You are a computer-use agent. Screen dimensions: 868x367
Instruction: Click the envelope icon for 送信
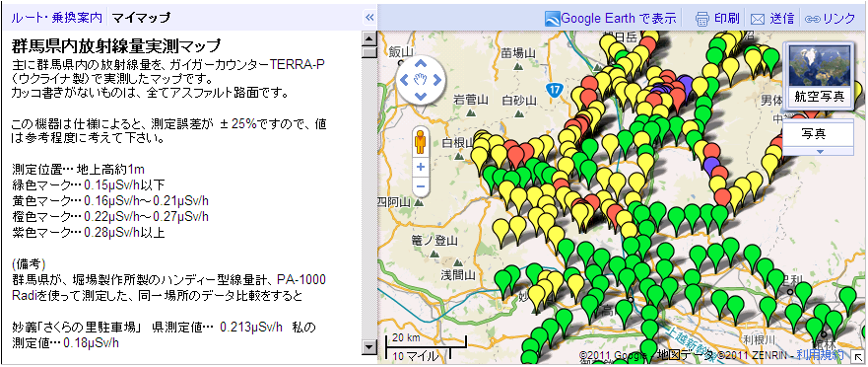[x=758, y=19]
